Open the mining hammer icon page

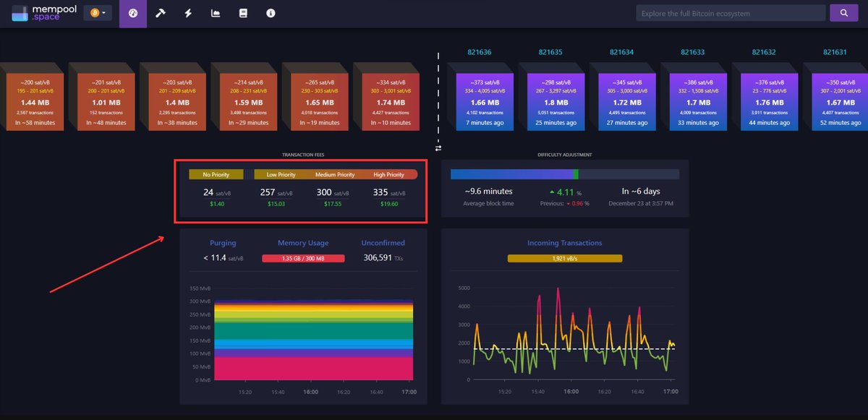point(161,13)
